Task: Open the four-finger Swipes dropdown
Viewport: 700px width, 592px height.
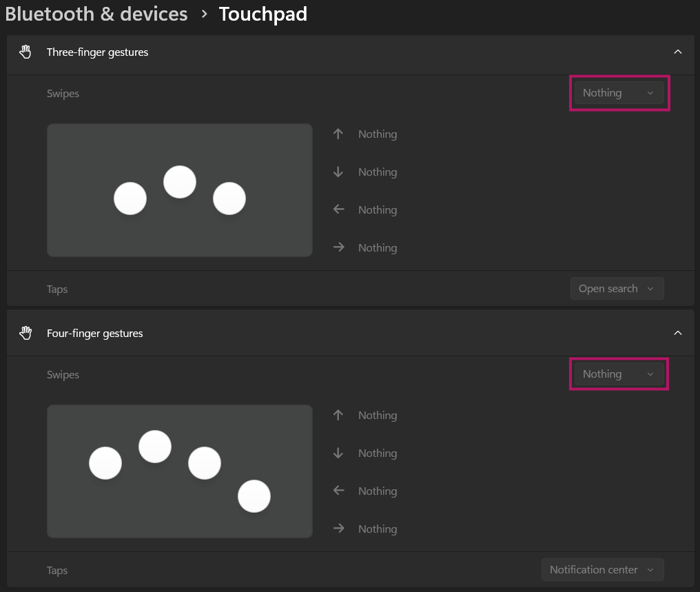Action: pos(619,374)
